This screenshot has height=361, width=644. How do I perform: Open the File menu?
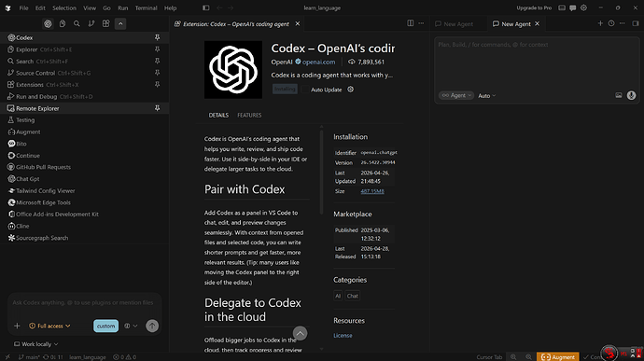coord(24,7)
